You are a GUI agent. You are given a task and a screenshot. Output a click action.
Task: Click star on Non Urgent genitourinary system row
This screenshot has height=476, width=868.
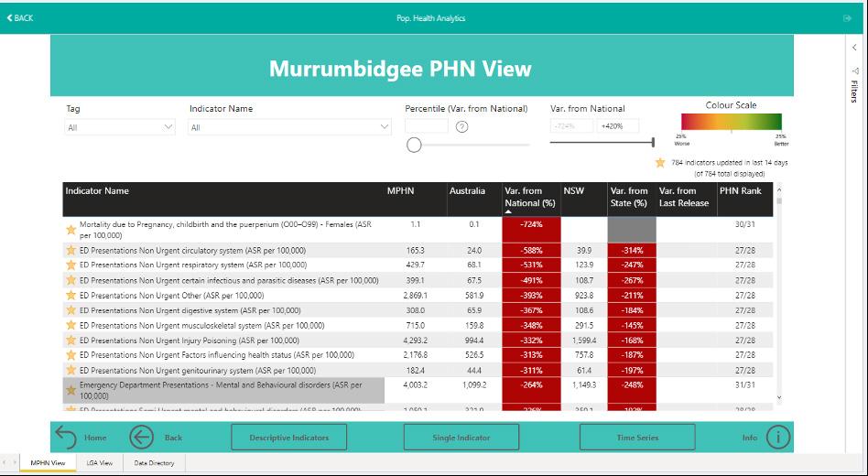pos(71,371)
